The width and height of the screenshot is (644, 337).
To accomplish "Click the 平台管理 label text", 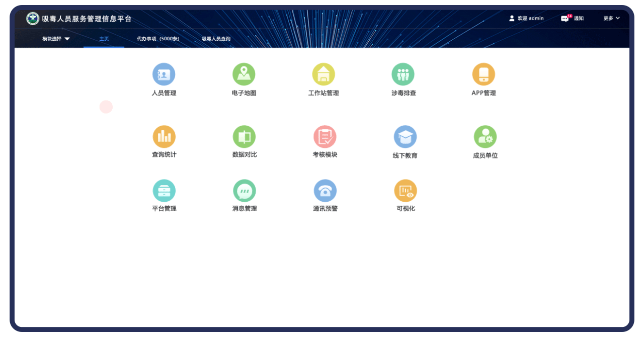I will [x=164, y=208].
